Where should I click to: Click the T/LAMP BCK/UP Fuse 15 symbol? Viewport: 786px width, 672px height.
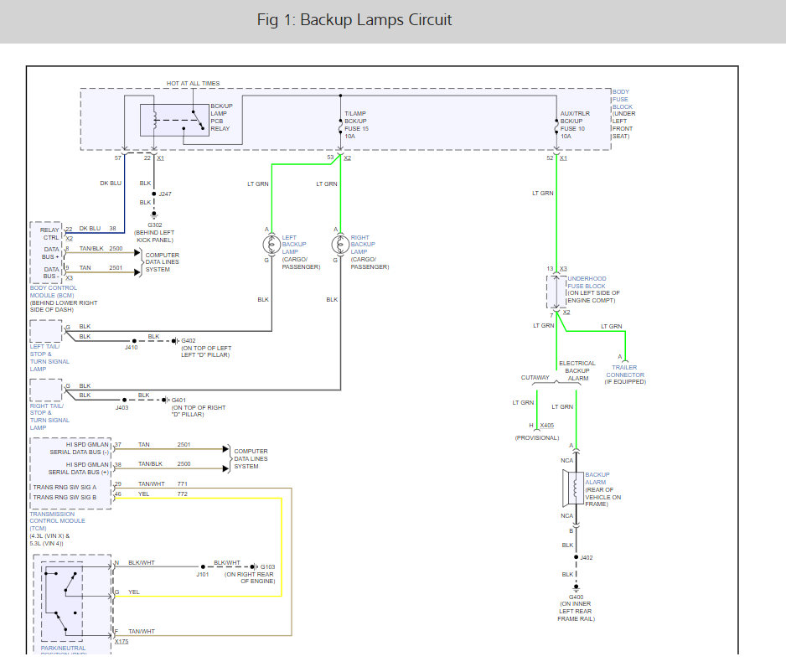click(339, 126)
